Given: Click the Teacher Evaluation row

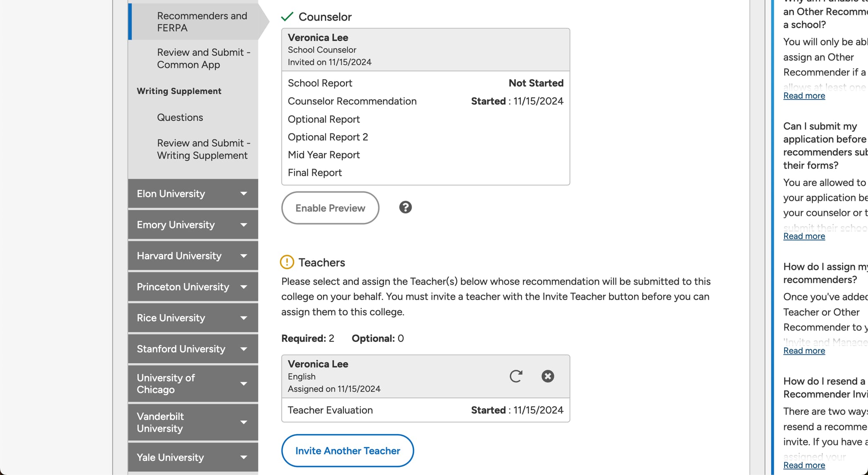Looking at the screenshot, I should [425, 410].
